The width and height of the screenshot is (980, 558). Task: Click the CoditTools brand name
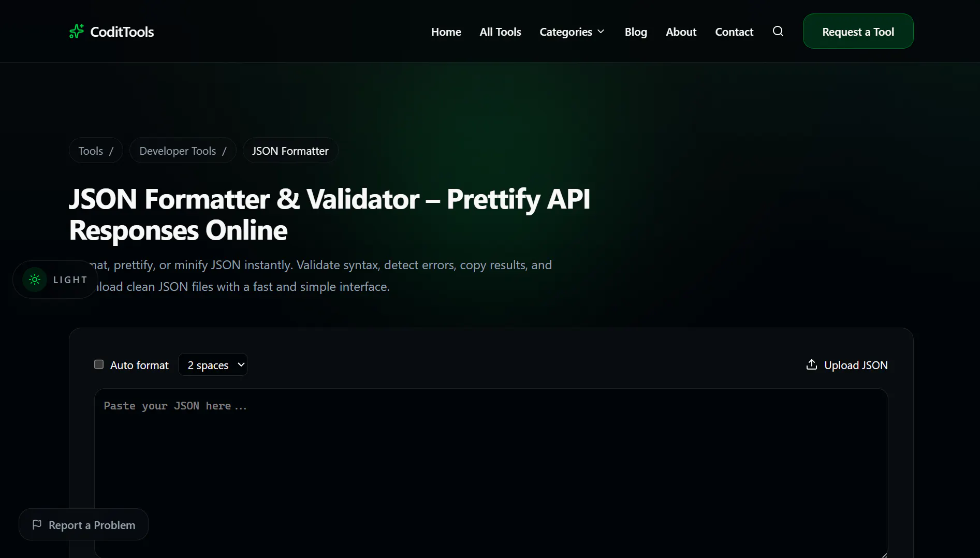tap(122, 32)
